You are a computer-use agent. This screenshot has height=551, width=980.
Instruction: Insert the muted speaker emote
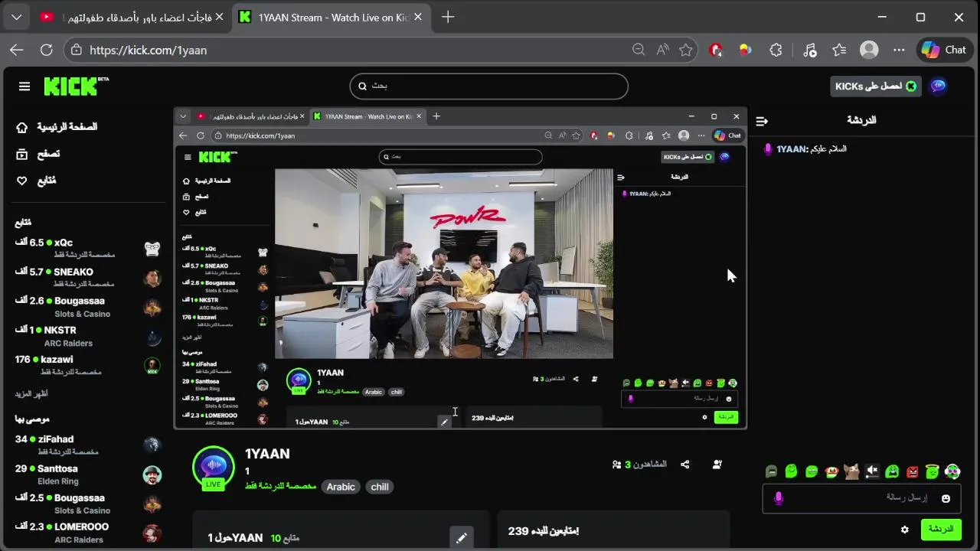tap(872, 471)
